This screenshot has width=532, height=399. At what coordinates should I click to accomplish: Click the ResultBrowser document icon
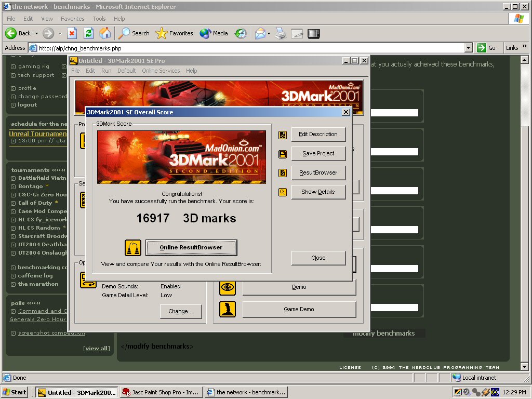[x=283, y=173]
